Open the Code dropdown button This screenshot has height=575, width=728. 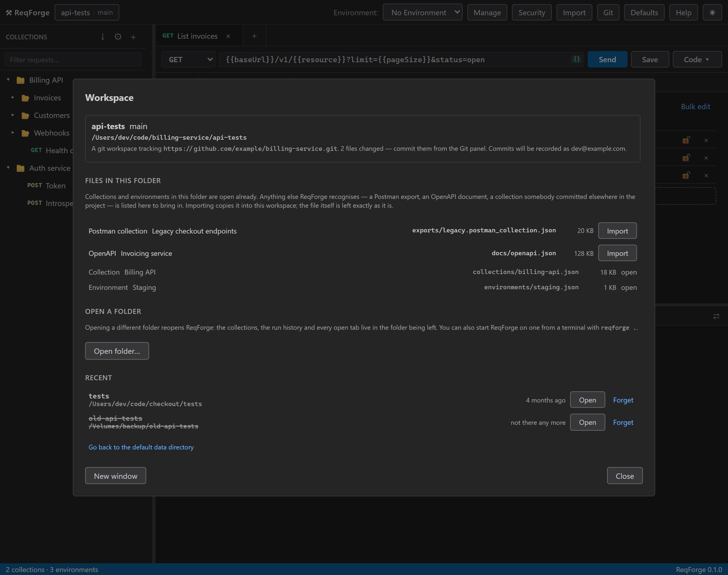click(x=697, y=59)
